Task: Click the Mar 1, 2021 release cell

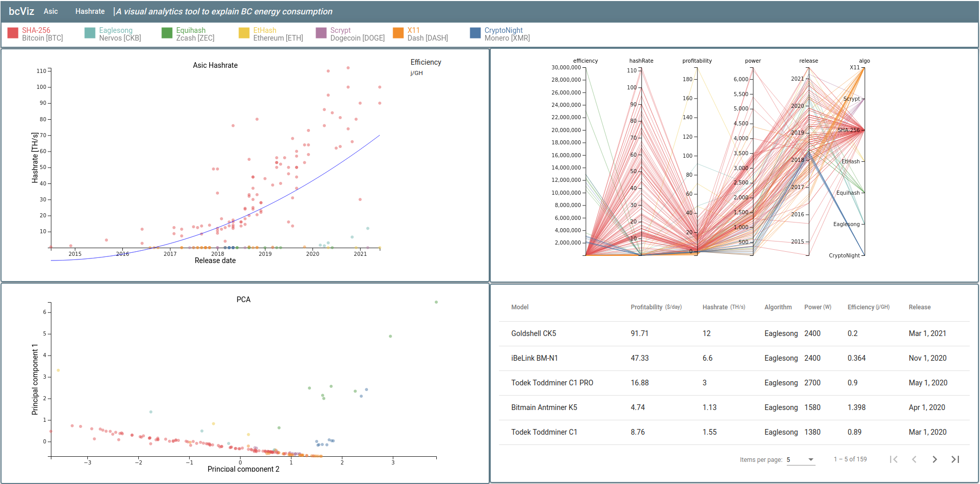Action: click(927, 333)
